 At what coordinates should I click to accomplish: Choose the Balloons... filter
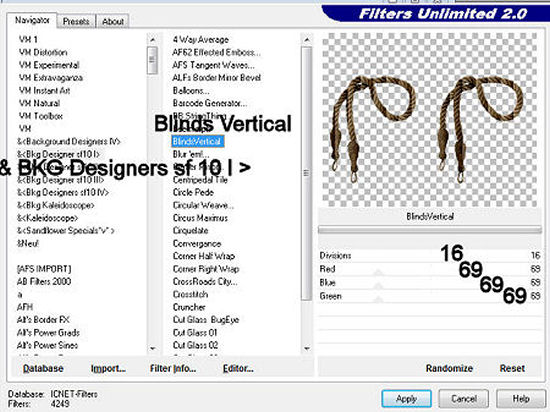point(191,90)
